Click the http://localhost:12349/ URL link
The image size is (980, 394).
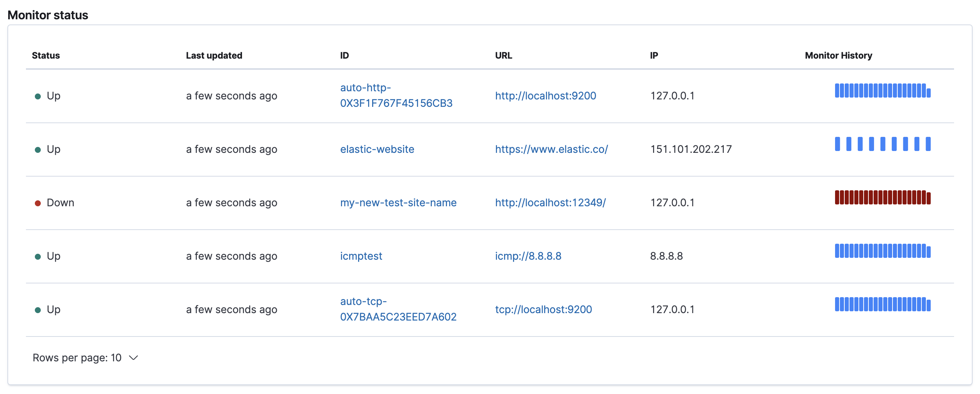550,203
